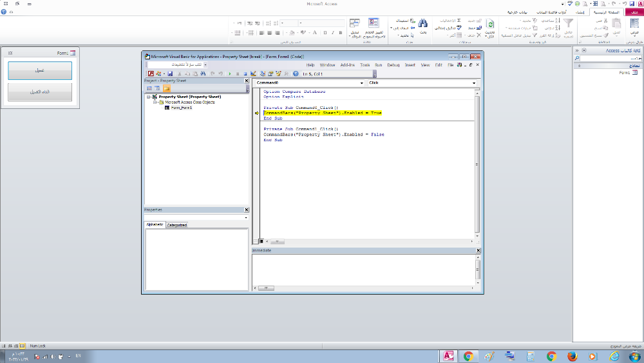The width and height of the screenshot is (644, 363).
Task: Click the navigation pane search field
Action: coord(611,59)
